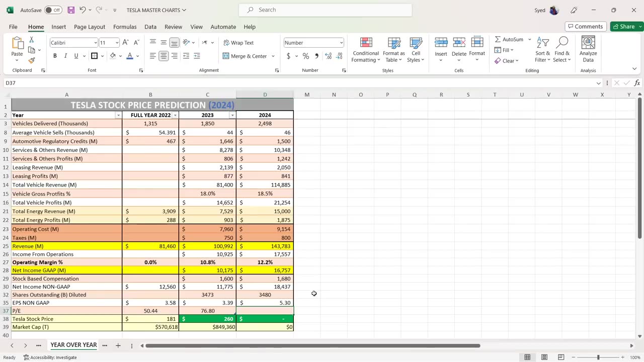Toggle Underline formatting
The height and width of the screenshot is (362, 644).
click(76, 56)
